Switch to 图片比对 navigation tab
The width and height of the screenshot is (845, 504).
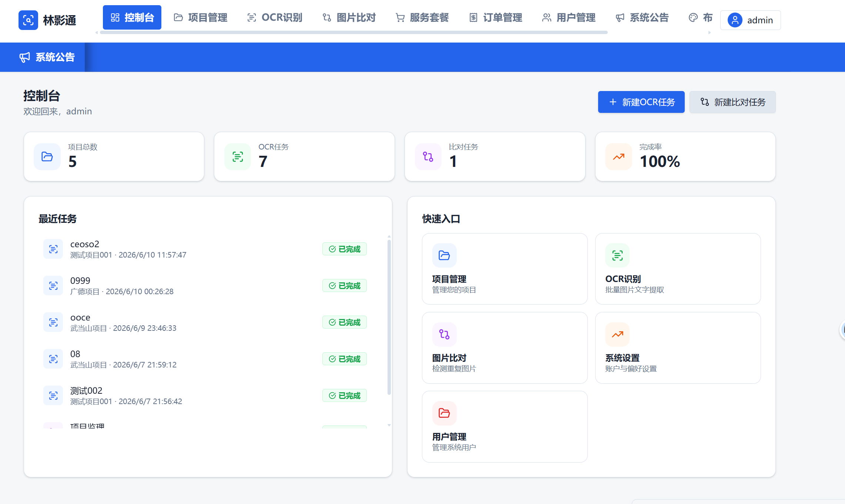coord(349,17)
